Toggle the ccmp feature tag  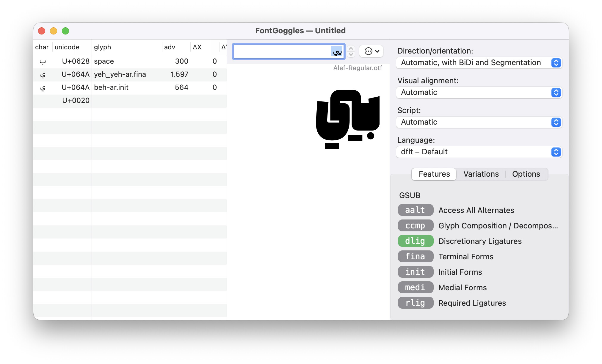click(x=415, y=225)
